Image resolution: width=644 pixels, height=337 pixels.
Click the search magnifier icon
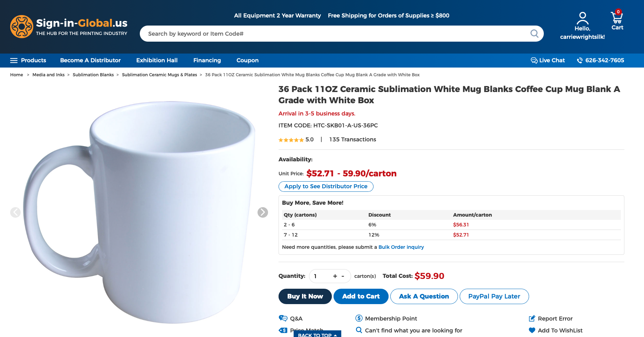pos(534,34)
